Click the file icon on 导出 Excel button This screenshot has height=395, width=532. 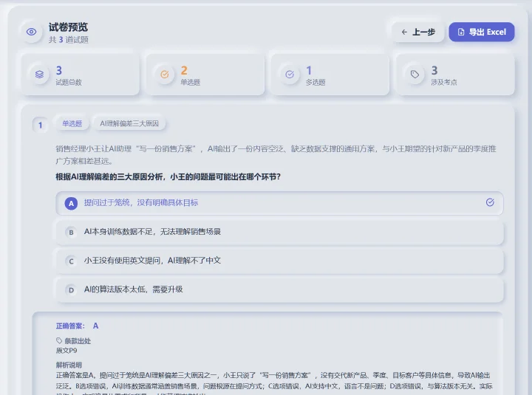point(461,32)
